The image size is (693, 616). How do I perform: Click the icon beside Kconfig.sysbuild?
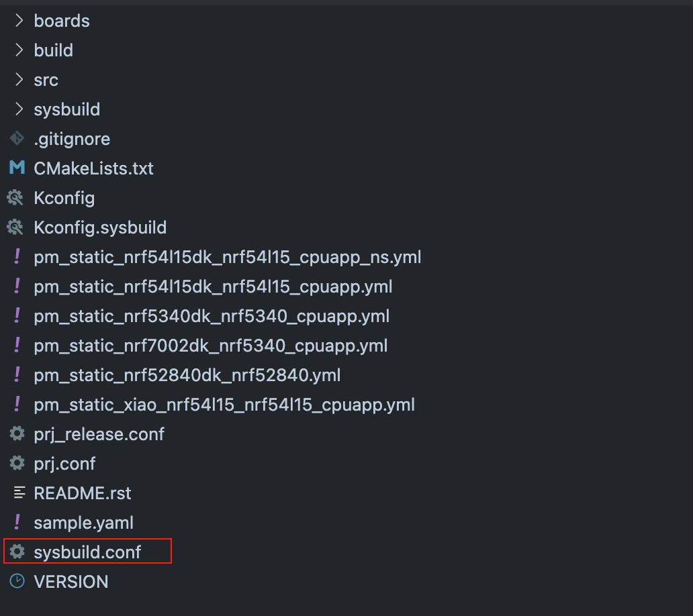[x=15, y=227]
